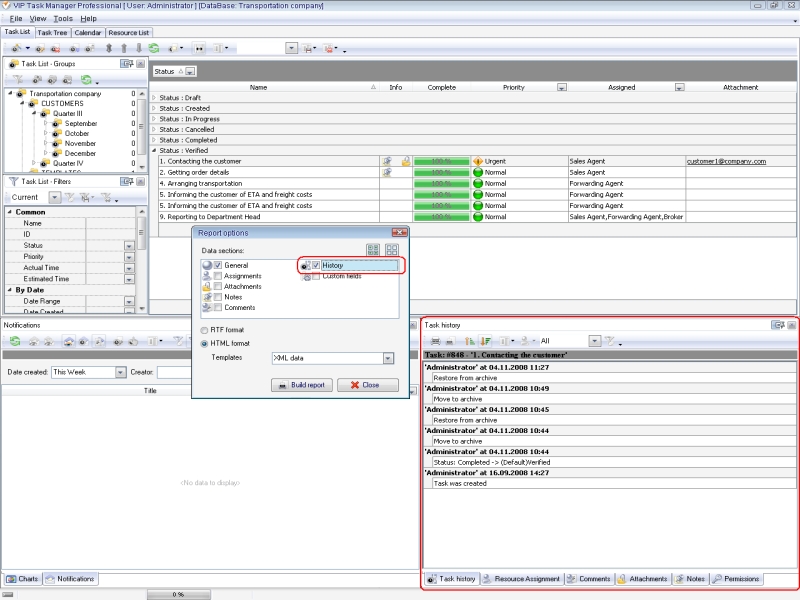Click the sort ascending icon in Task history

[469, 341]
